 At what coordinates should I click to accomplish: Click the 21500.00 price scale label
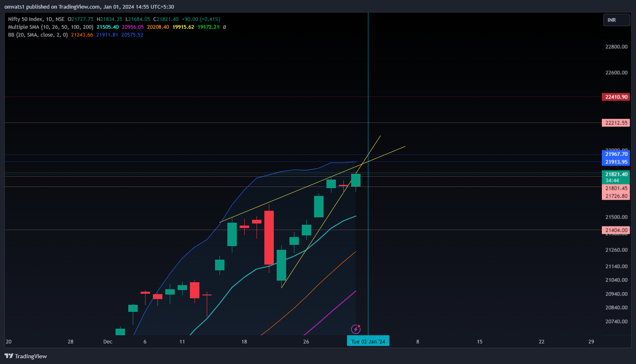pyautogui.click(x=616, y=217)
